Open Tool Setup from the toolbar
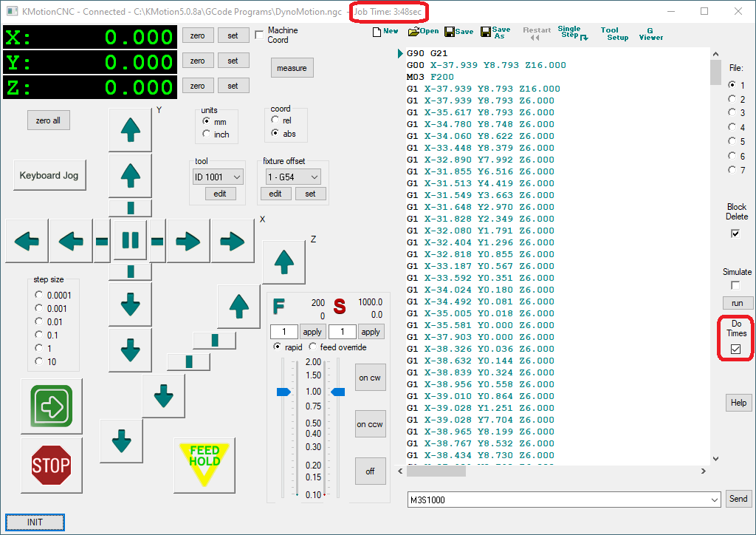 tap(612, 34)
